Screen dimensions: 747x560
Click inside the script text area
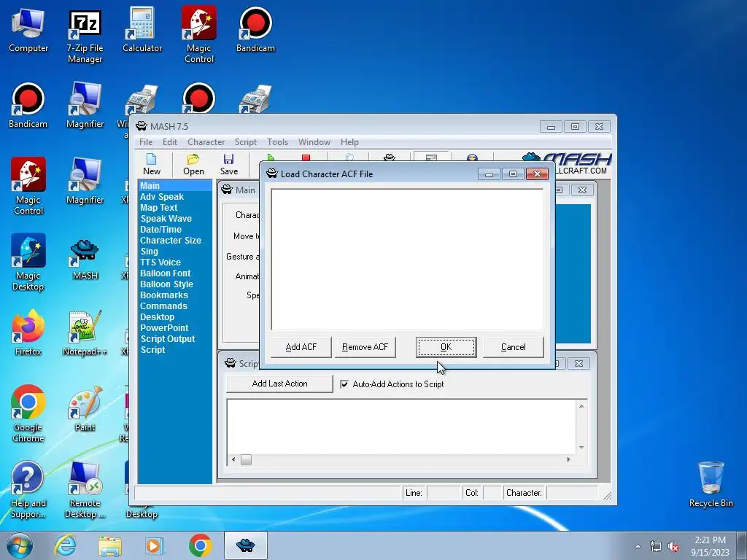pyautogui.click(x=402, y=427)
